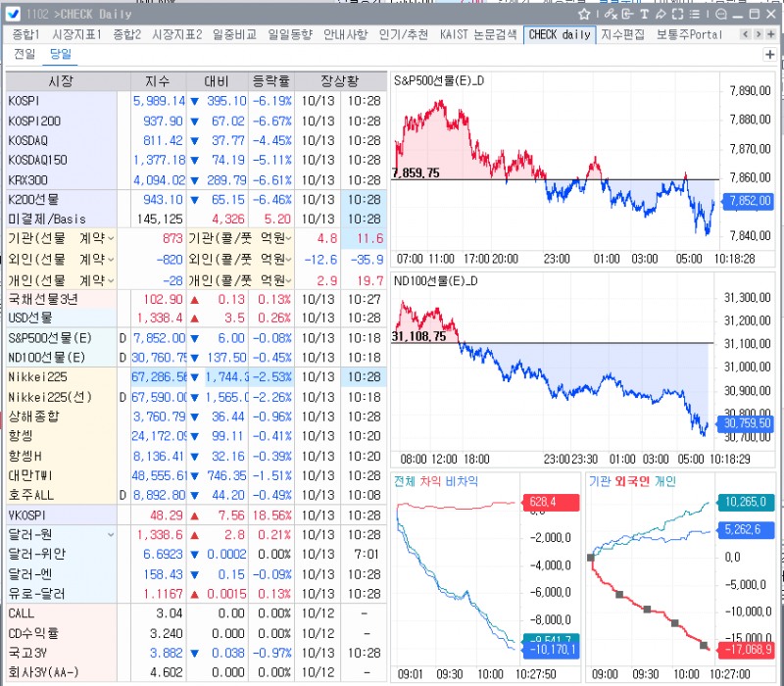Click the share arrow icon in title bar
This screenshot has width=784, height=686.
coord(661,14)
